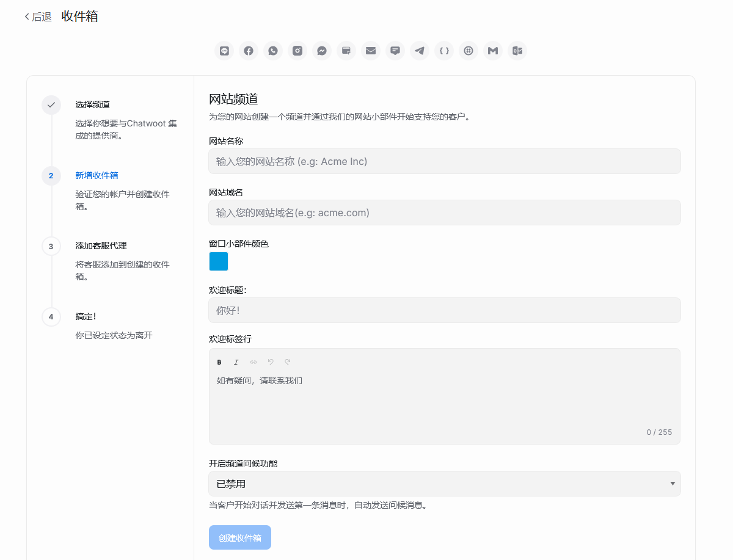Pick the WhatsApp channel icon
The height and width of the screenshot is (560, 733).
click(273, 51)
